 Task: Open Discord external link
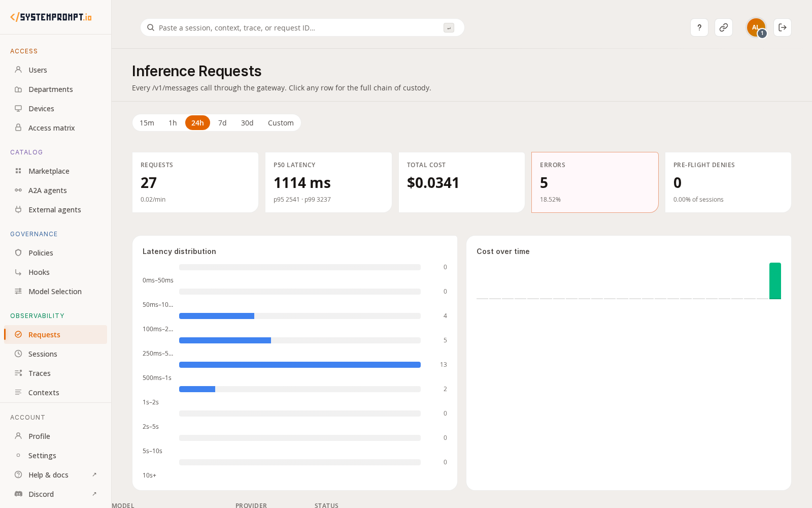(56, 494)
